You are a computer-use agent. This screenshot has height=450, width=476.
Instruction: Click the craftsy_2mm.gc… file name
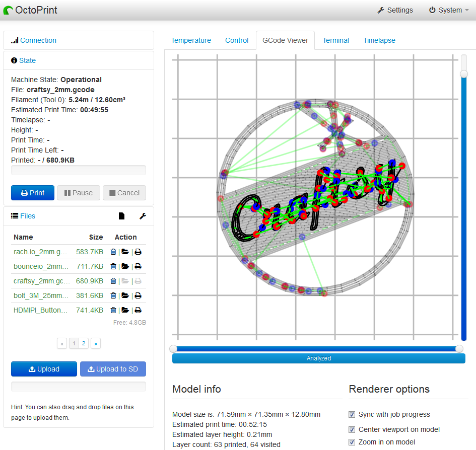(42, 281)
